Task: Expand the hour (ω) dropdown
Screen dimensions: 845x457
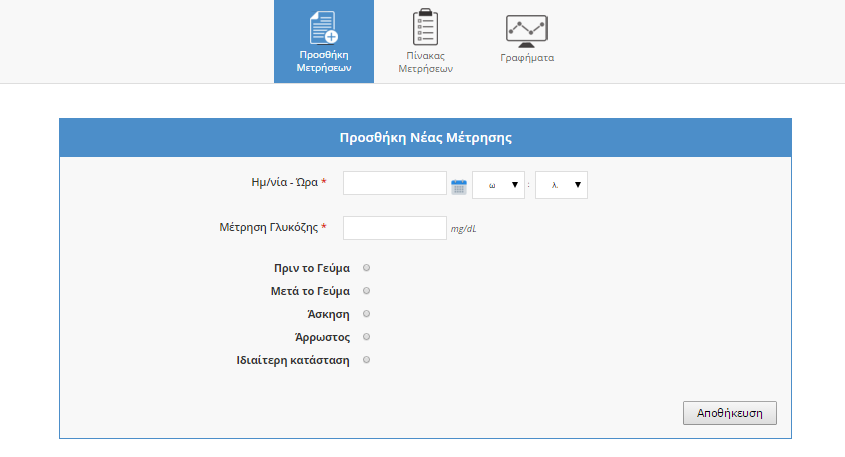Action: [x=498, y=185]
